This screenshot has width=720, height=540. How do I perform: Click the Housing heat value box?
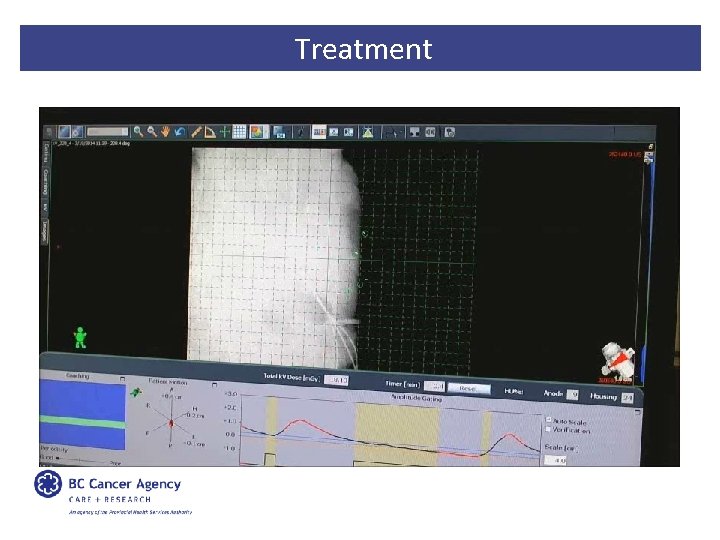627,398
